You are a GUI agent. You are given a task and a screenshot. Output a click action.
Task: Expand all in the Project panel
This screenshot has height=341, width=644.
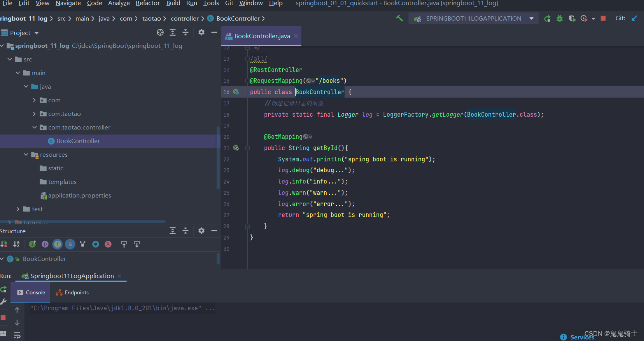(173, 32)
